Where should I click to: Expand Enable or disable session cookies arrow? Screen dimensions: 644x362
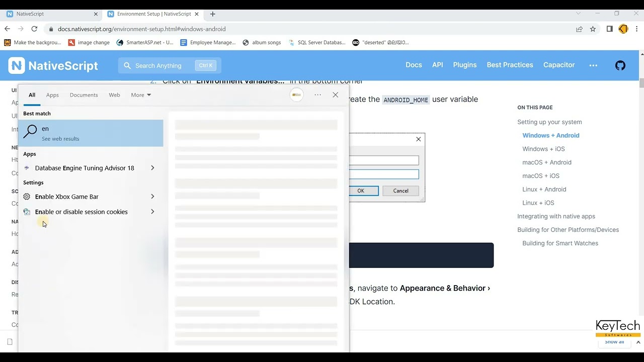pyautogui.click(x=152, y=212)
